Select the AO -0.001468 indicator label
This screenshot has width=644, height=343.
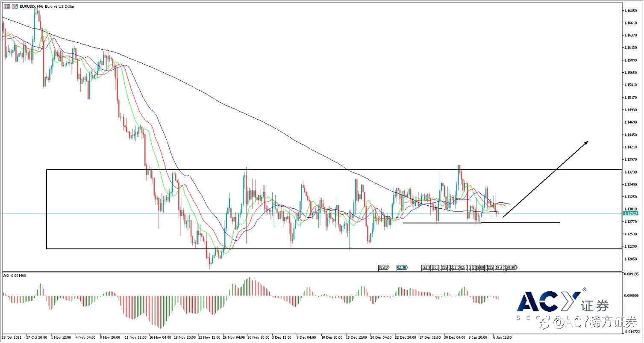(15, 275)
